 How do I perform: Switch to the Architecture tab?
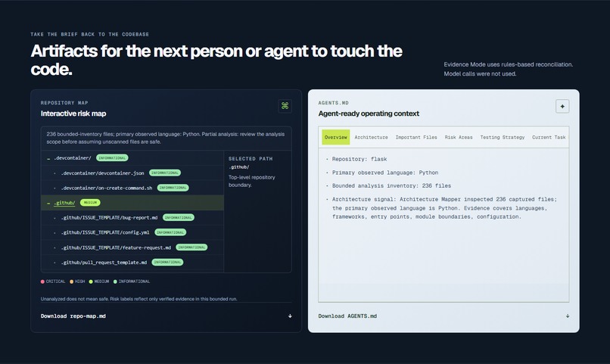click(371, 137)
